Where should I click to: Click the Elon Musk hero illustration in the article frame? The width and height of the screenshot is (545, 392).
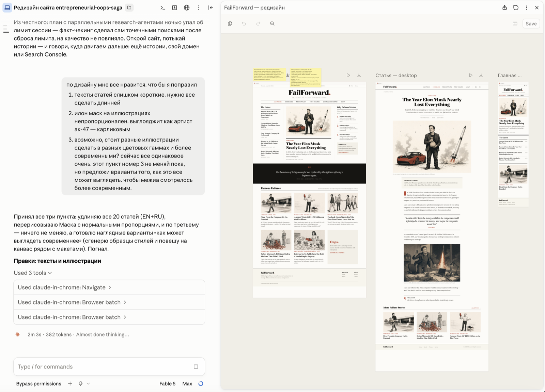[432, 147]
